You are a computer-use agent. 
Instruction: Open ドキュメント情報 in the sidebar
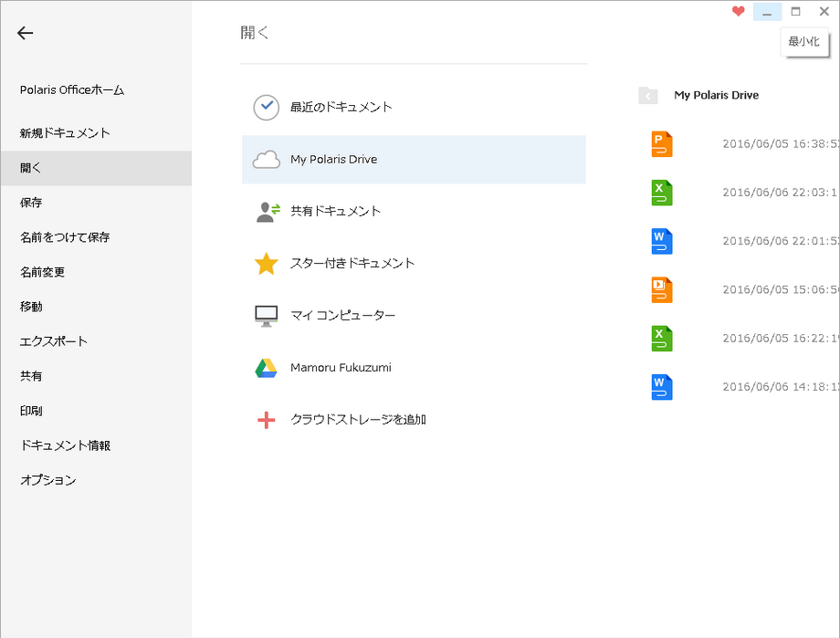point(97,445)
